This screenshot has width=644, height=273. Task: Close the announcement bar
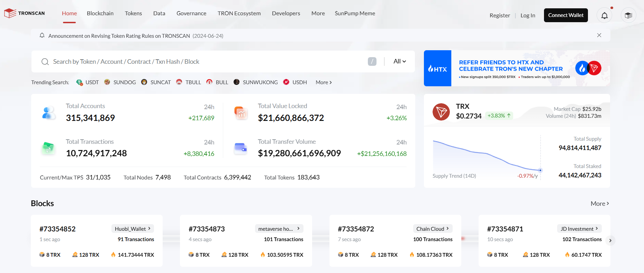[x=599, y=35]
